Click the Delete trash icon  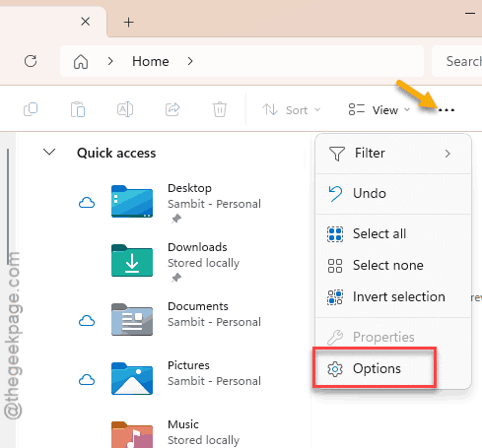220,109
